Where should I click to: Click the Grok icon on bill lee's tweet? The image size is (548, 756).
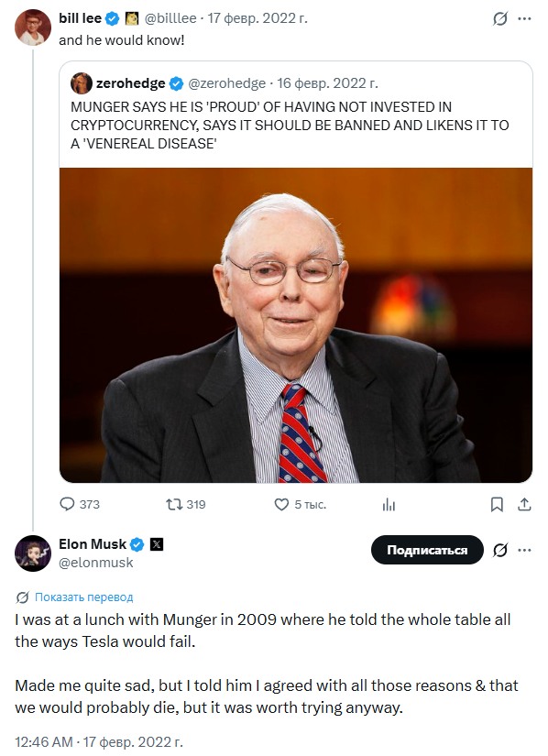pyautogui.click(x=500, y=19)
